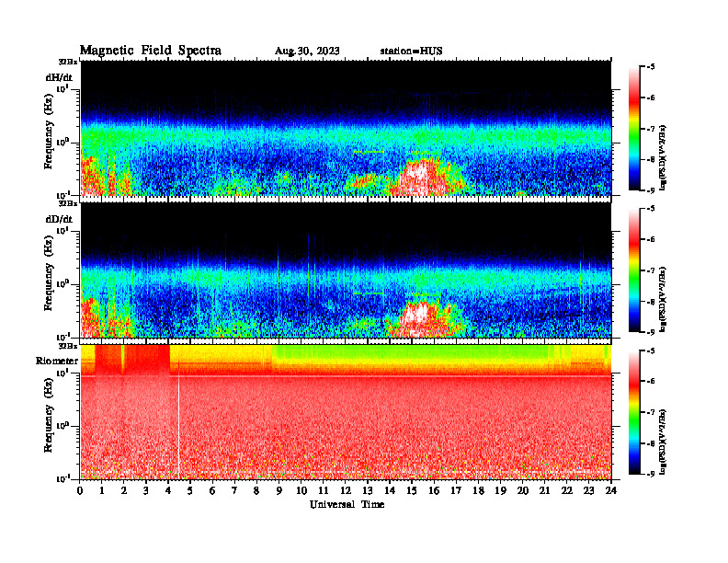Click hour '15' on Universal Time axis

tap(412, 491)
